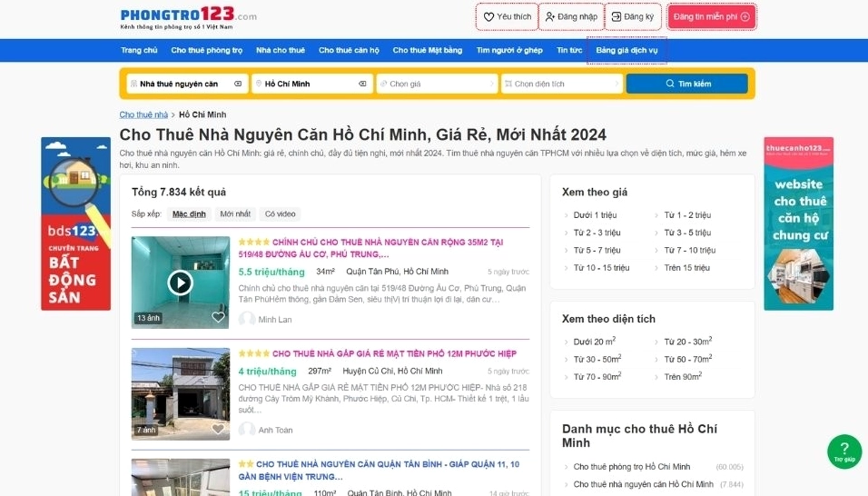Click the Đăng nhập login button
The width and height of the screenshot is (868, 496).
571,16
